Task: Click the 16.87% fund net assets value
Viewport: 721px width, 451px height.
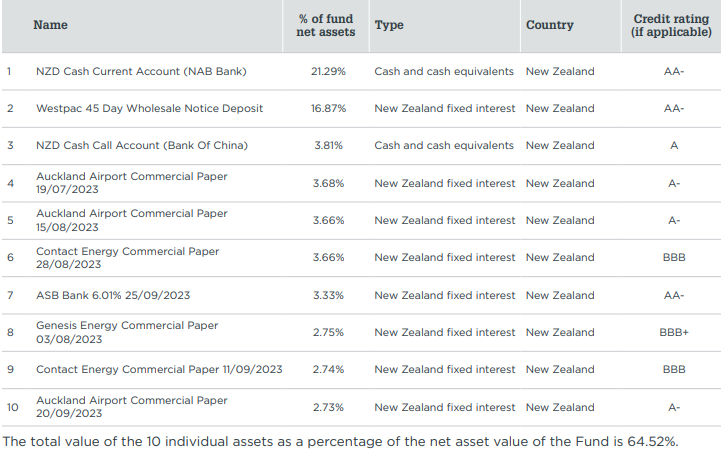Action: [x=328, y=108]
